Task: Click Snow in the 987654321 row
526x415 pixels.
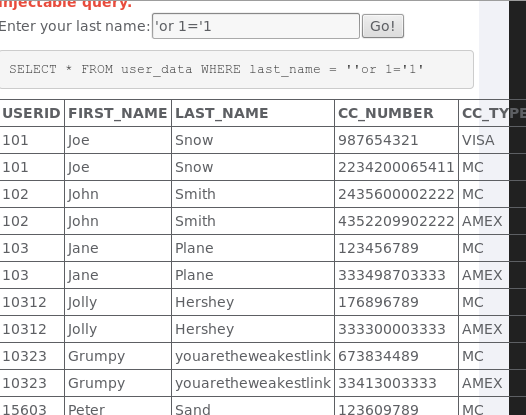Action: [194, 140]
